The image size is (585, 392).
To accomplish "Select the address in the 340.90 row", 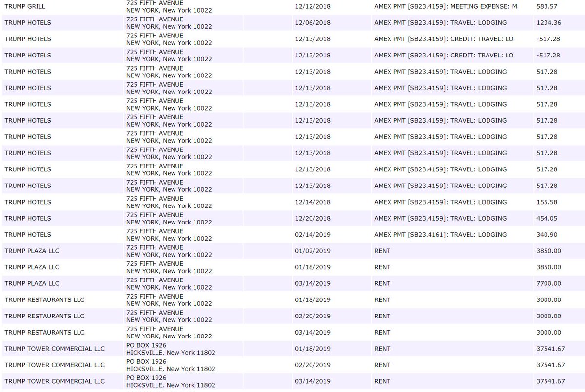I will 169,235.
